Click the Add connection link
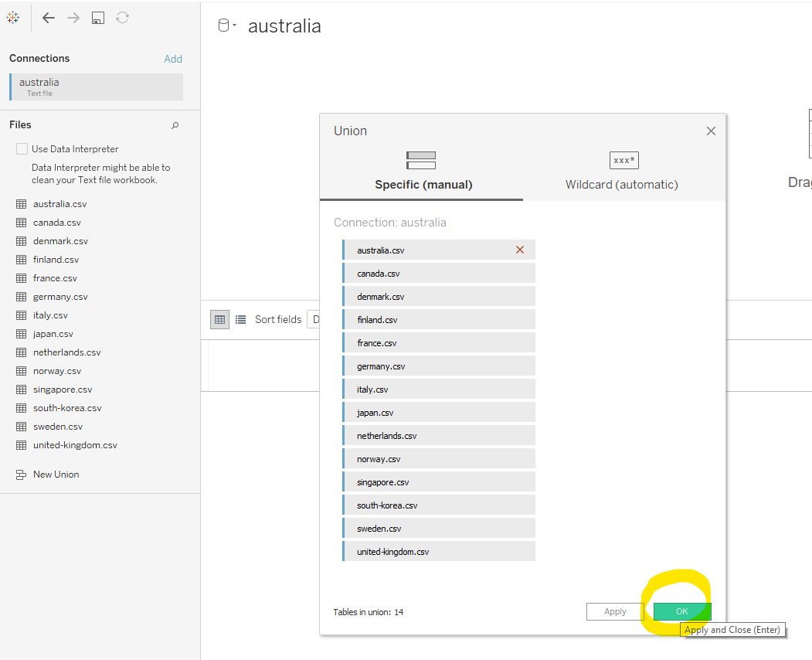 [173, 58]
